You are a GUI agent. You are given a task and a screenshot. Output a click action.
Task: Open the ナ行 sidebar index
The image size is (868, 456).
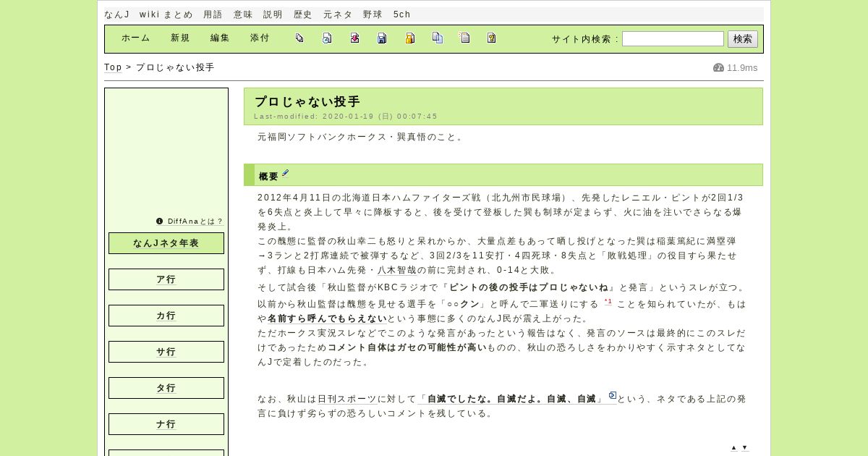tap(166, 424)
